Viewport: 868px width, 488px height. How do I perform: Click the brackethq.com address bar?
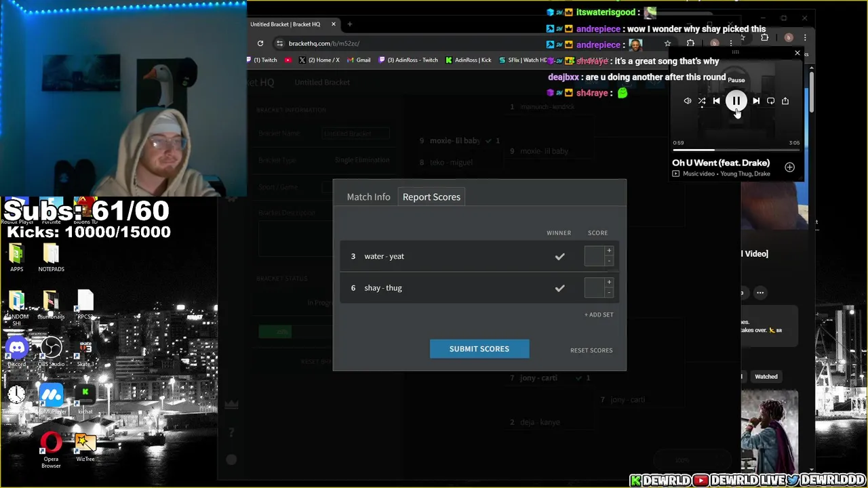(468, 43)
